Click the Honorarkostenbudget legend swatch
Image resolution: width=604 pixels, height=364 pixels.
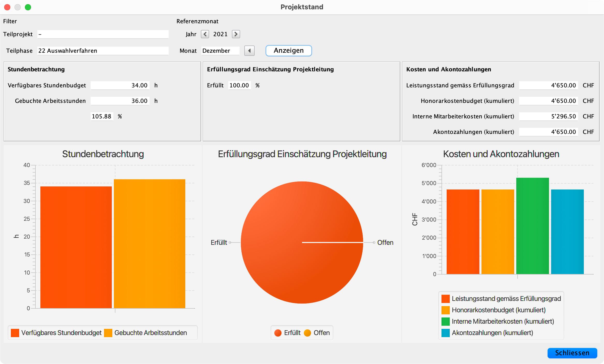pyautogui.click(x=446, y=310)
